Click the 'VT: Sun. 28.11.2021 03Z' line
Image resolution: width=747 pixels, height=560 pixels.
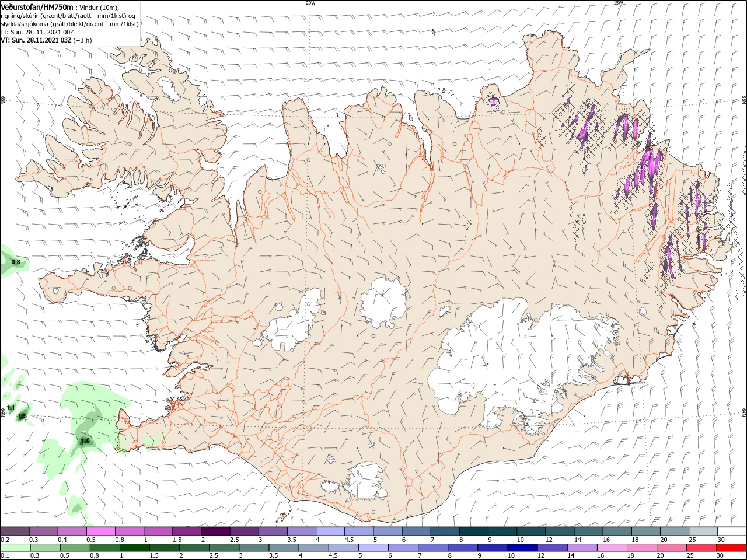[36, 41]
